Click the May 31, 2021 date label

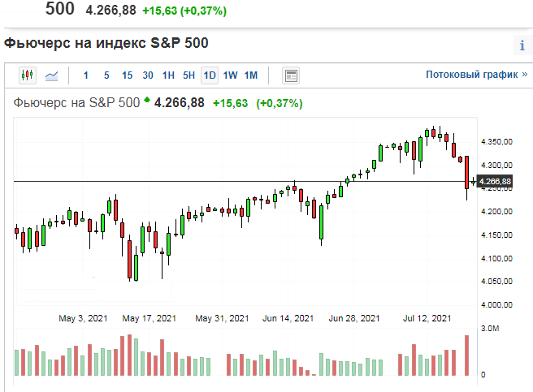point(222,318)
